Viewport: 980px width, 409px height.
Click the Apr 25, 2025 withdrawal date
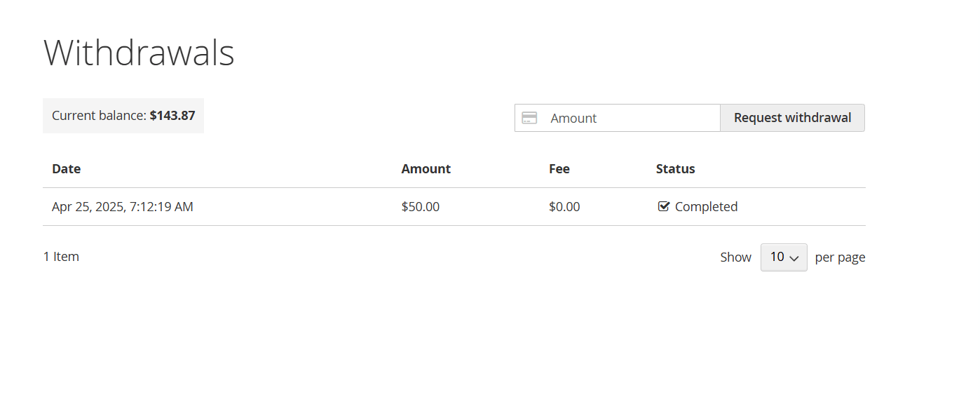click(x=123, y=207)
